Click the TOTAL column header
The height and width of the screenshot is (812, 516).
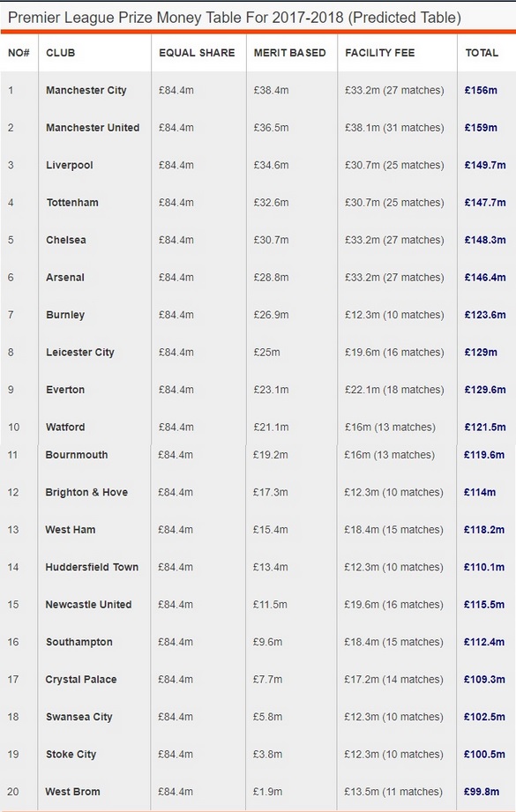coord(482,53)
